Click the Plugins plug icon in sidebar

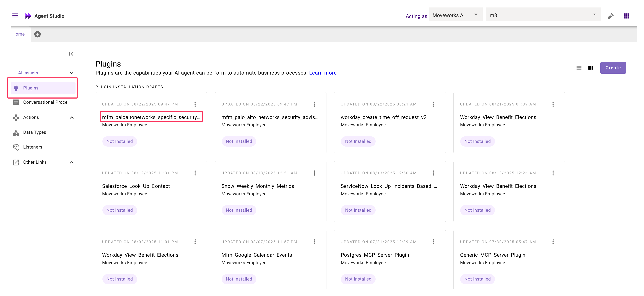click(16, 88)
